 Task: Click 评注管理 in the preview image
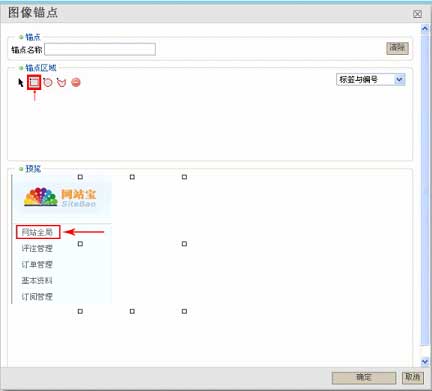point(37,248)
